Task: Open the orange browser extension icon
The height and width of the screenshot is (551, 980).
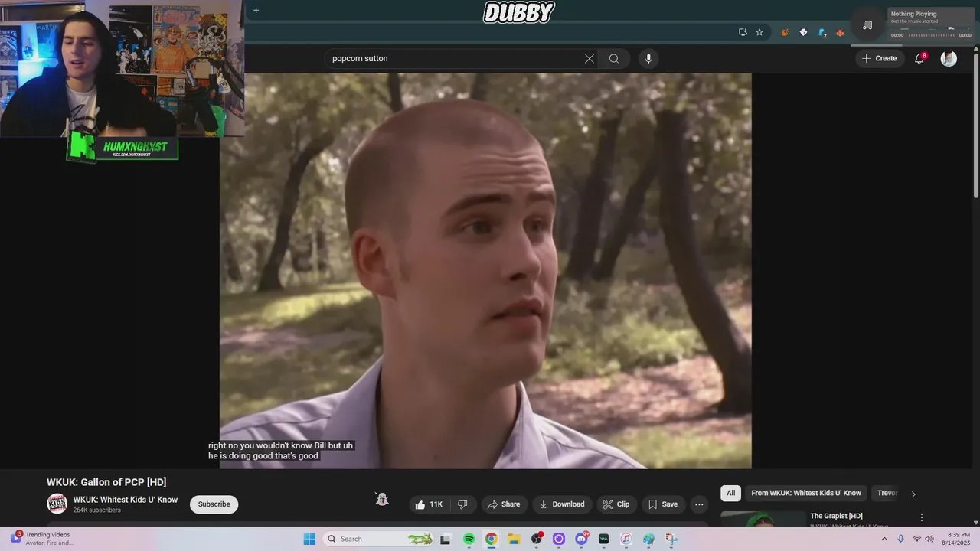Action: [785, 32]
